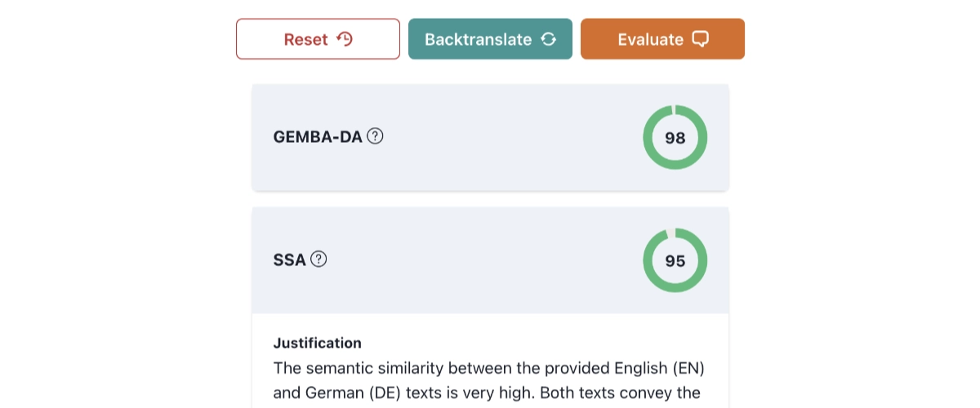
Task: Click the words "English (EN)" in justification
Action: coord(656,368)
